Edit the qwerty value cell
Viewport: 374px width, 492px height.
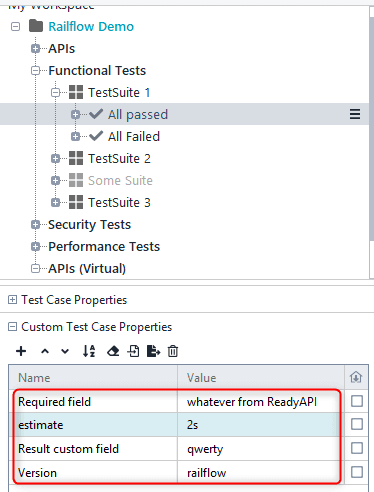261,449
